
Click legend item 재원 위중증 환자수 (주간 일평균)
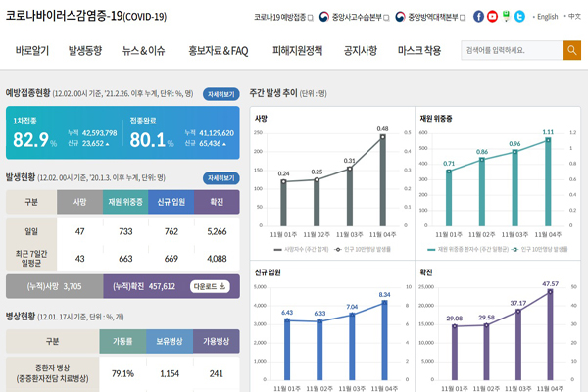468,250
